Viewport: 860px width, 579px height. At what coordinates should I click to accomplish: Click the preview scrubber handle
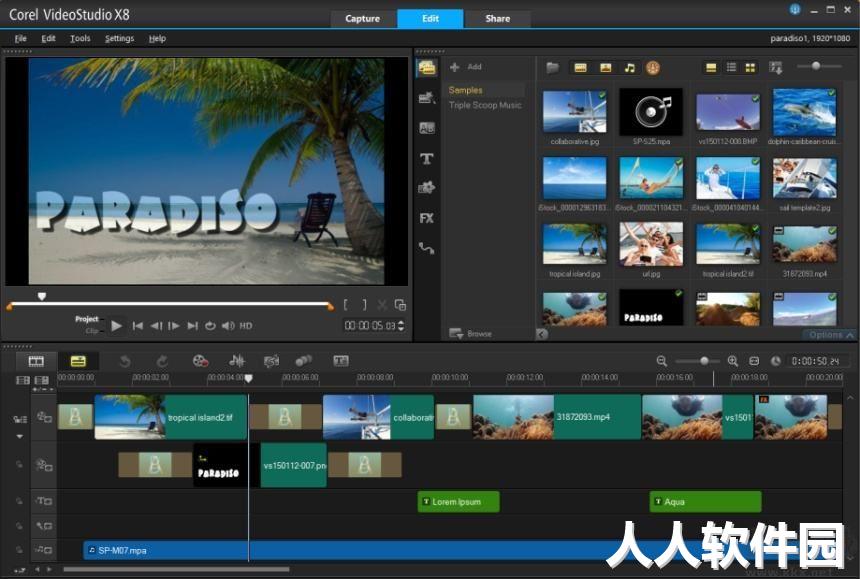tap(42, 297)
